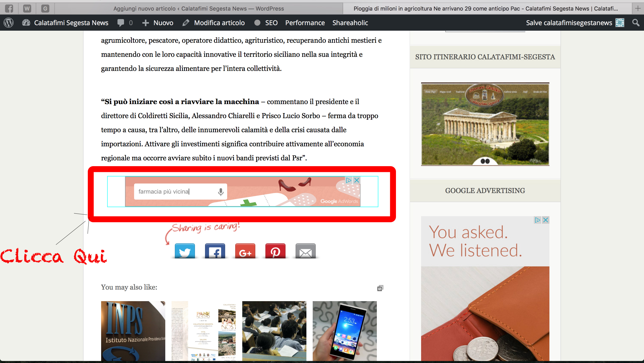
Task: Close the You asked sidebar ad
Action: pos(546,220)
